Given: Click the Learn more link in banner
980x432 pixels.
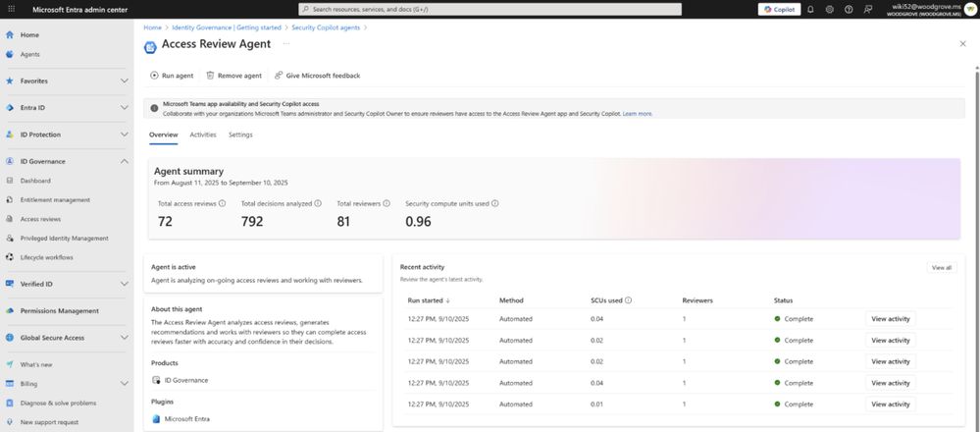Looking at the screenshot, I should click(x=638, y=114).
